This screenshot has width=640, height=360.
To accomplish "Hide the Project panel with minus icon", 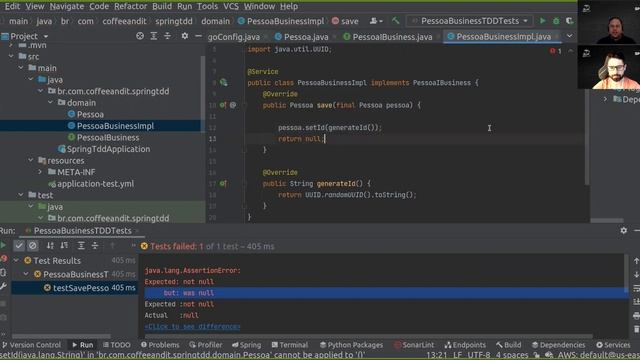I will pyautogui.click(x=198, y=36).
